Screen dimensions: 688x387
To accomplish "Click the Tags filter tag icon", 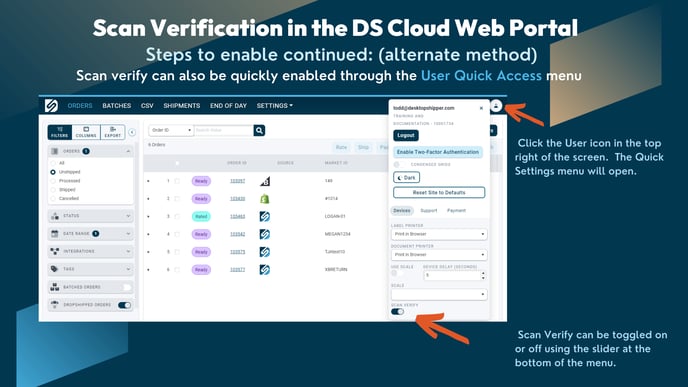I will coord(55,269).
